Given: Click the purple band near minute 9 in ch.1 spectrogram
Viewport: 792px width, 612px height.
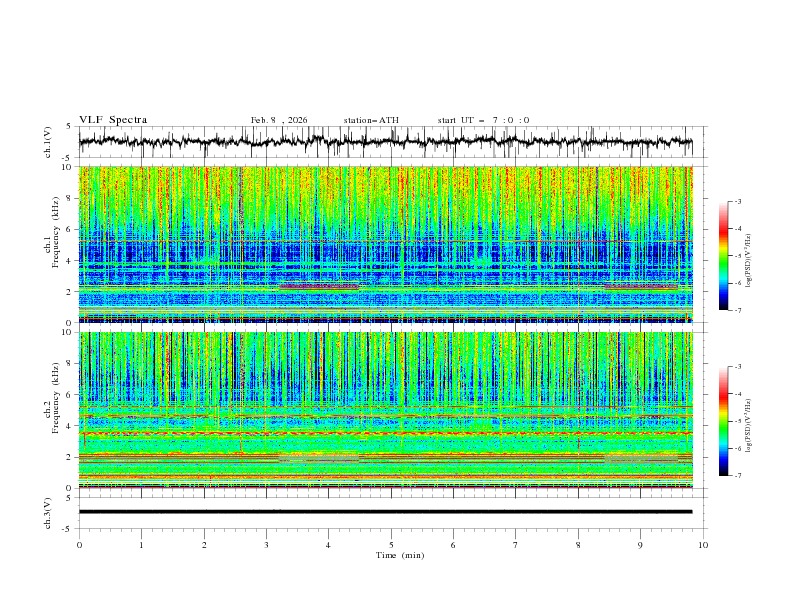Looking at the screenshot, I should pos(641,286).
